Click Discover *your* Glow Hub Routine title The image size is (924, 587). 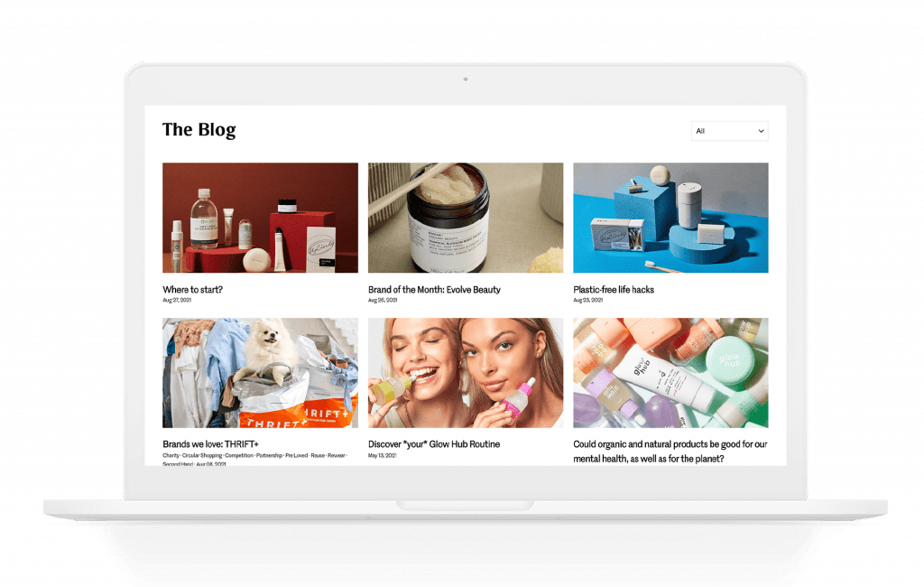click(434, 444)
